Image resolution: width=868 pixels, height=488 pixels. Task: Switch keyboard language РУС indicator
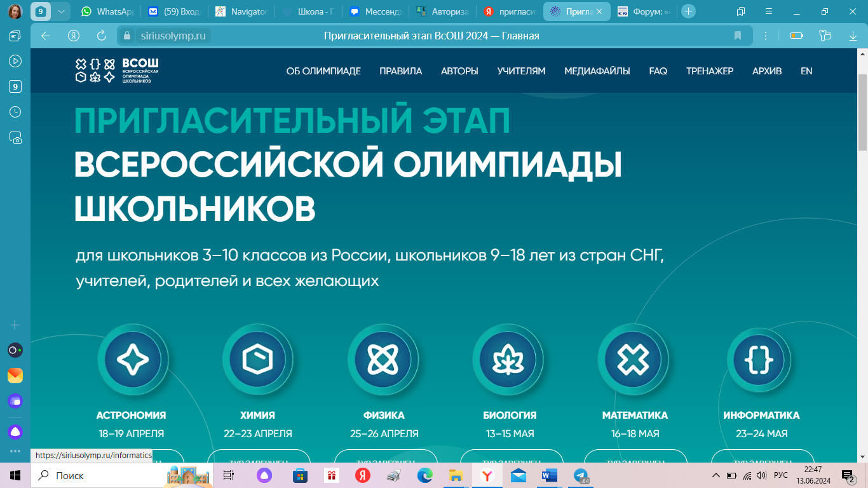(x=781, y=475)
